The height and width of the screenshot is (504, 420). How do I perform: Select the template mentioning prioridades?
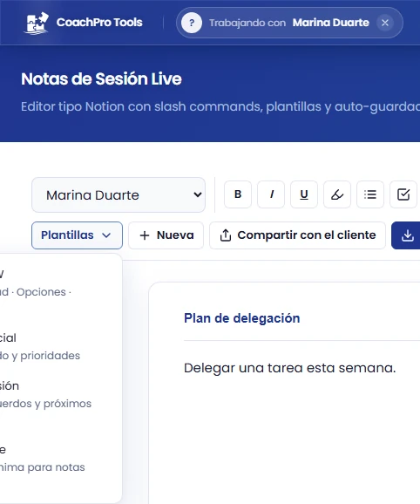point(58,347)
